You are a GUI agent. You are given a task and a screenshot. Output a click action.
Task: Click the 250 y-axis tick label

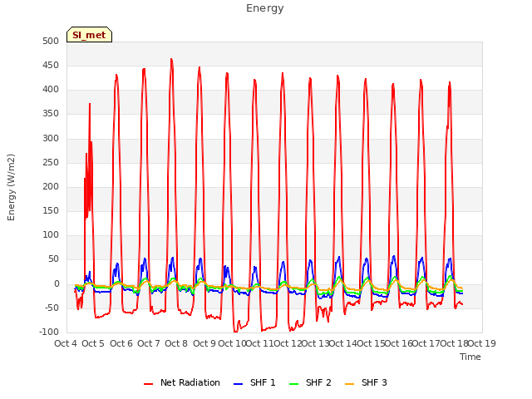(51, 162)
